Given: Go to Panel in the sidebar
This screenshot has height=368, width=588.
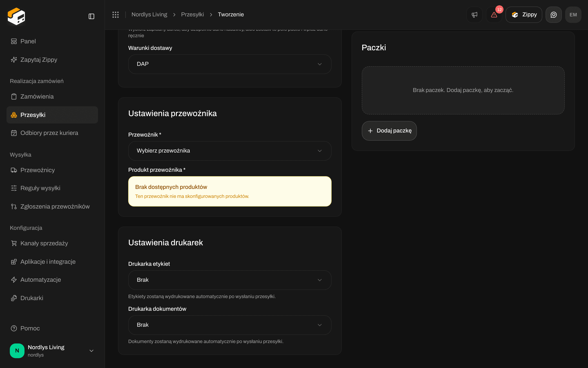Looking at the screenshot, I should 52,41.
